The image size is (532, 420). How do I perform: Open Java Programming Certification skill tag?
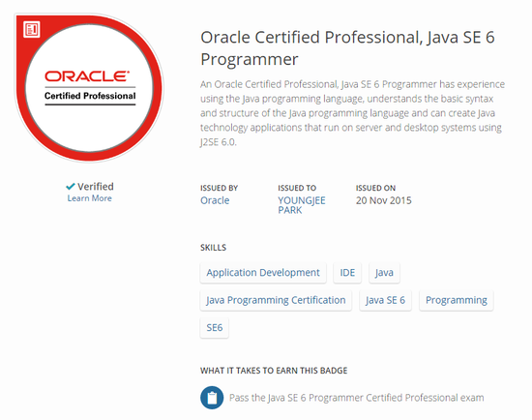276,300
